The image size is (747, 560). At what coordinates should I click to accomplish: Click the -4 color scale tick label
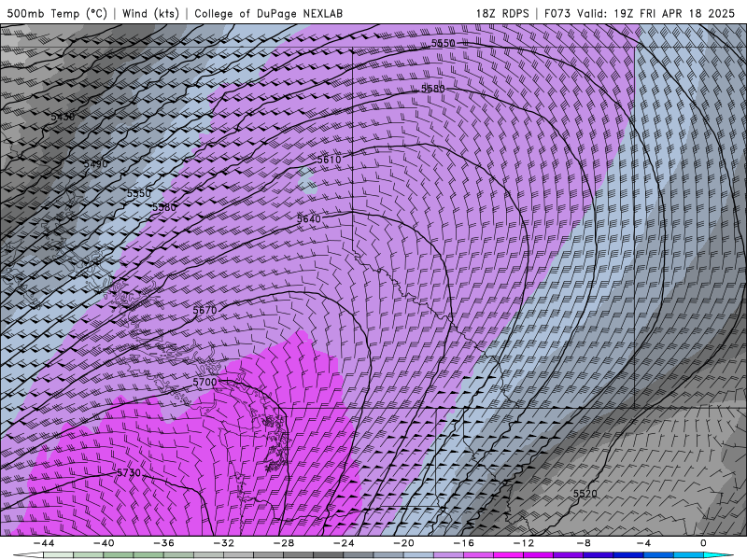[x=644, y=543]
